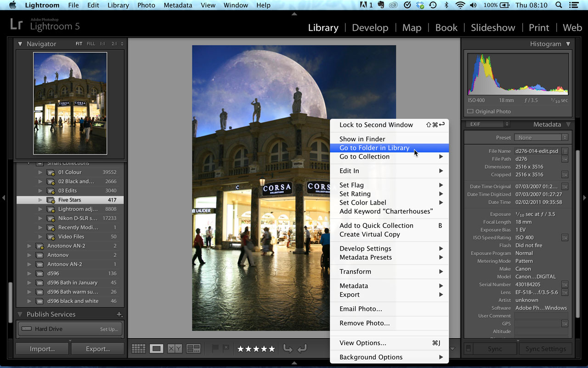Click Set Up... on Hard Drive service
Screen dimensions: 588x368
coord(109,329)
